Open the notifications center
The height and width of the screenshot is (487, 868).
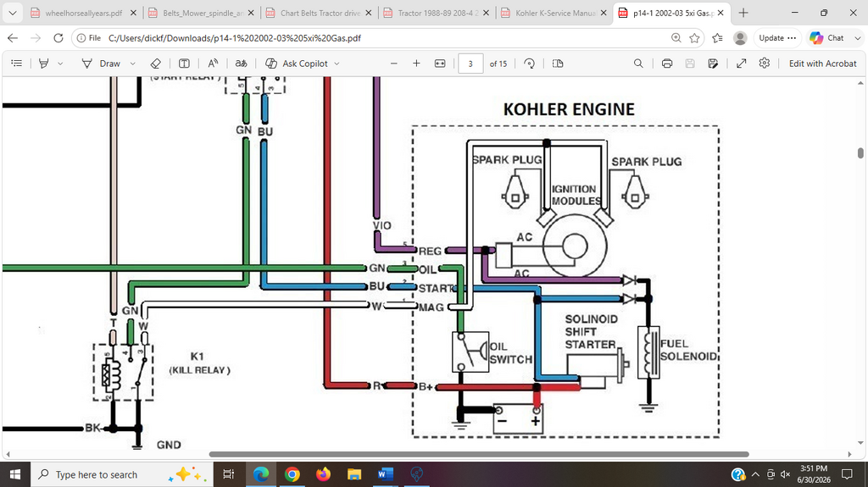coord(847,474)
